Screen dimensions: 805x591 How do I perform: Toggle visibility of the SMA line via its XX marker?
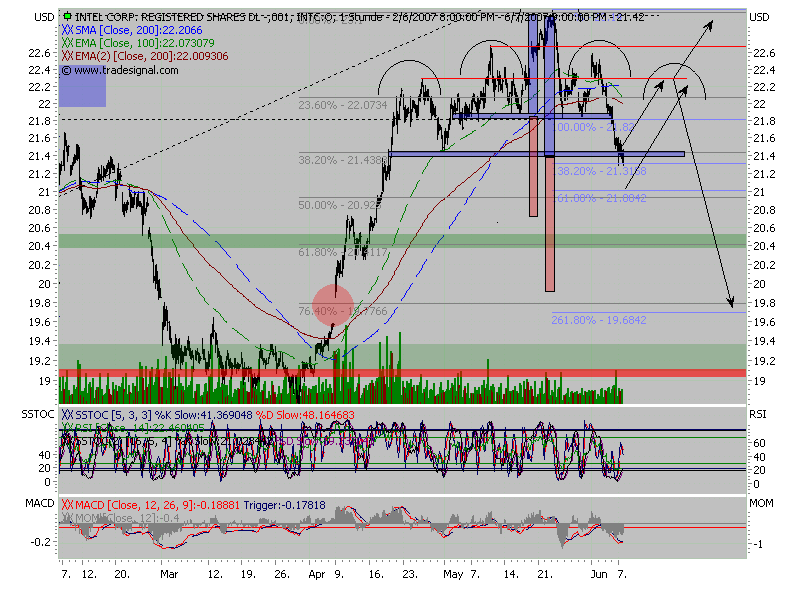pyautogui.click(x=66, y=30)
